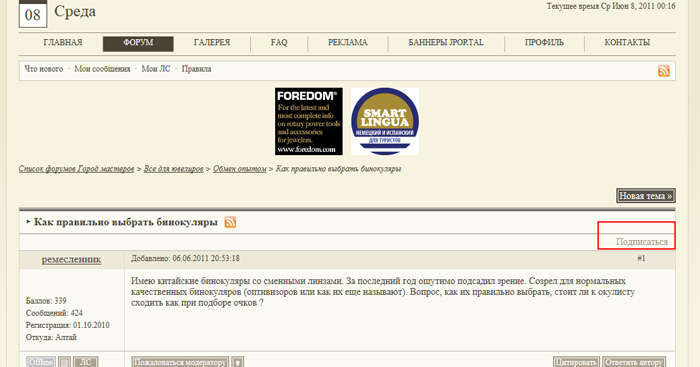
Task: Click the small profile icon next to Offline
Action: coord(65,362)
